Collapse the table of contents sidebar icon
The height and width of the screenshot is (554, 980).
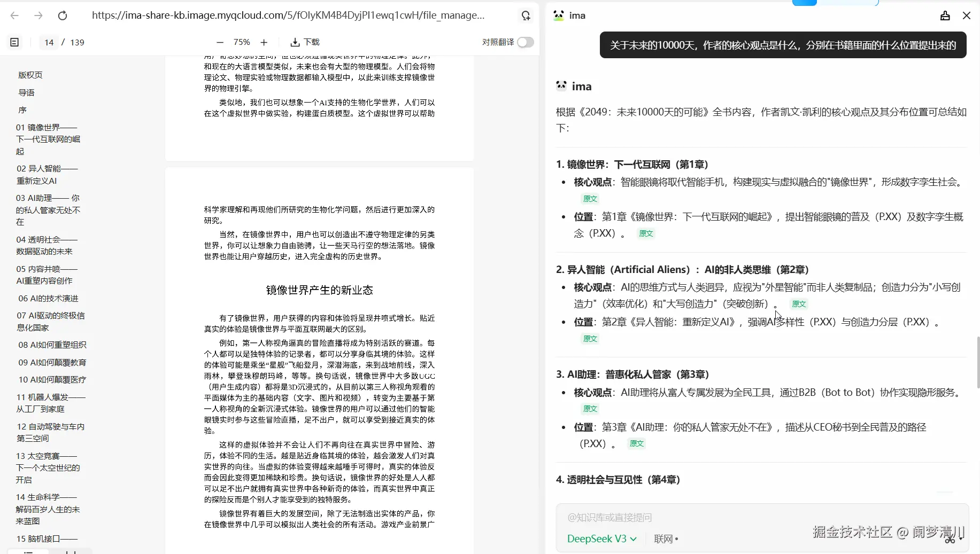pos(14,42)
